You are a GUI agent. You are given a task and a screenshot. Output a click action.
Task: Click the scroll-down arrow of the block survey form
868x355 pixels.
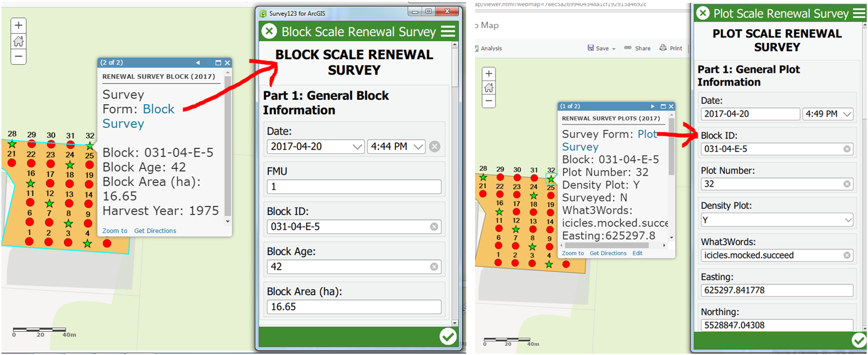click(x=455, y=323)
